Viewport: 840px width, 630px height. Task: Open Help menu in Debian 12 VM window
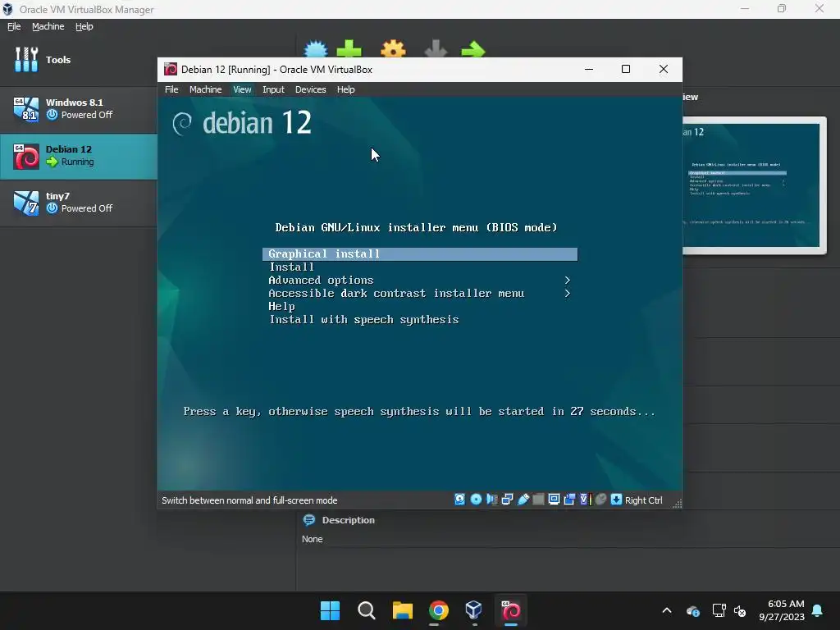point(345,89)
